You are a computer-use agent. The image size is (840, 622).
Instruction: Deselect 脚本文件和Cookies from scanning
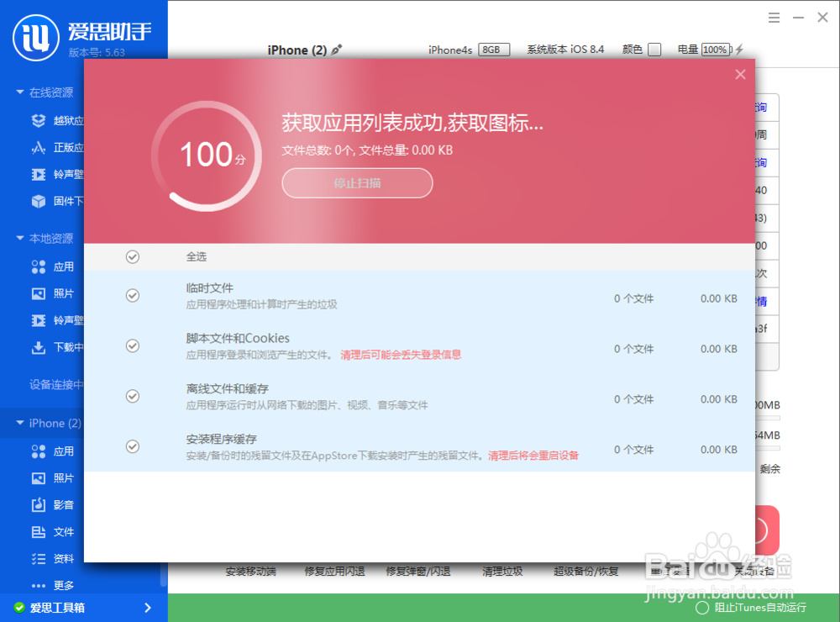132,345
